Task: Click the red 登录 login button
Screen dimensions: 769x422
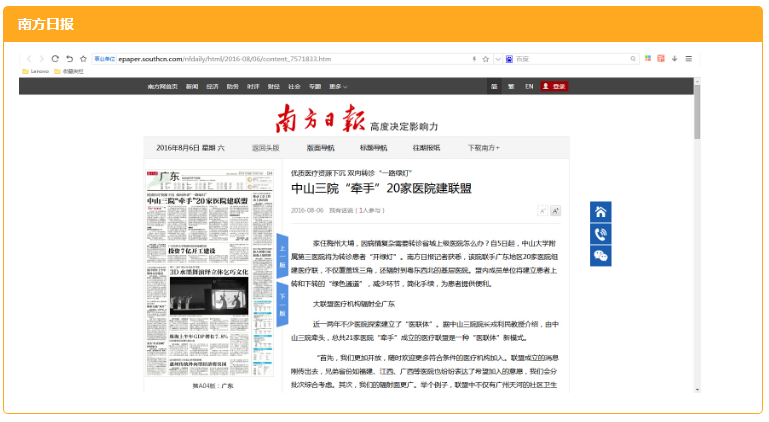Action: 554,86
